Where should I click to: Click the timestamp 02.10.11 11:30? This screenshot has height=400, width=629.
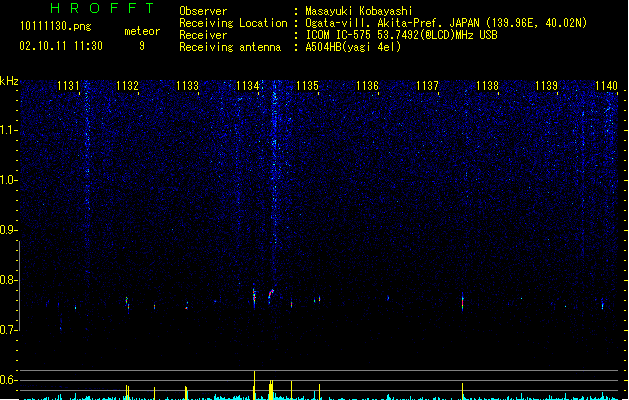tap(61, 46)
